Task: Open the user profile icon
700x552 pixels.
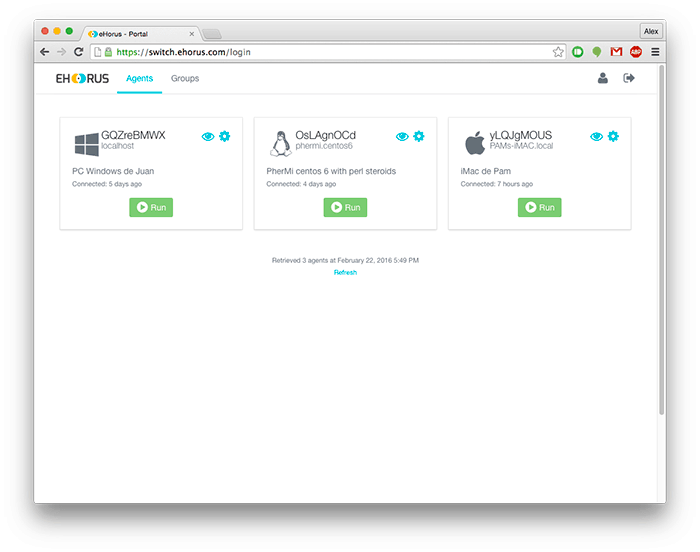Action: 603,78
